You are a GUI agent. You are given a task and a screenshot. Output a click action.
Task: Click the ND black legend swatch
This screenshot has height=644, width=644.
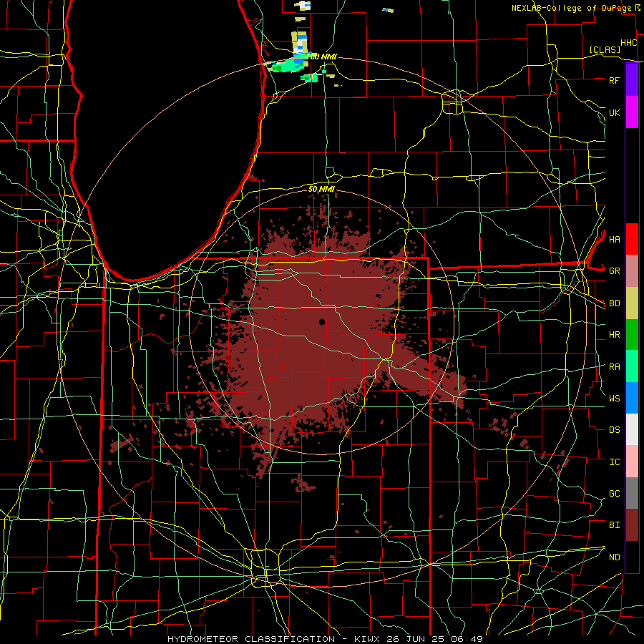[x=632, y=557]
